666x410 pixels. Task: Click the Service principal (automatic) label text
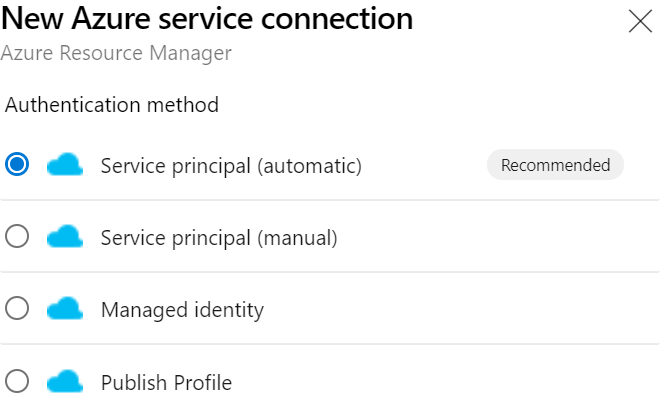click(x=231, y=165)
